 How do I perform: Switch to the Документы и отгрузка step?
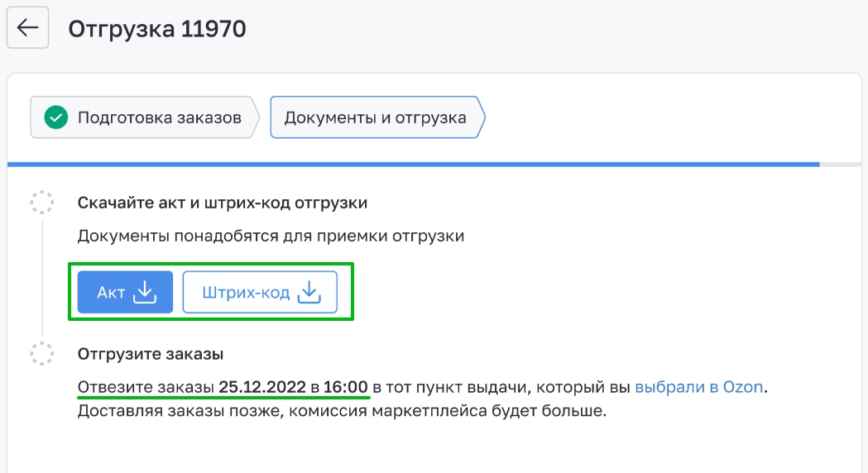point(377,117)
